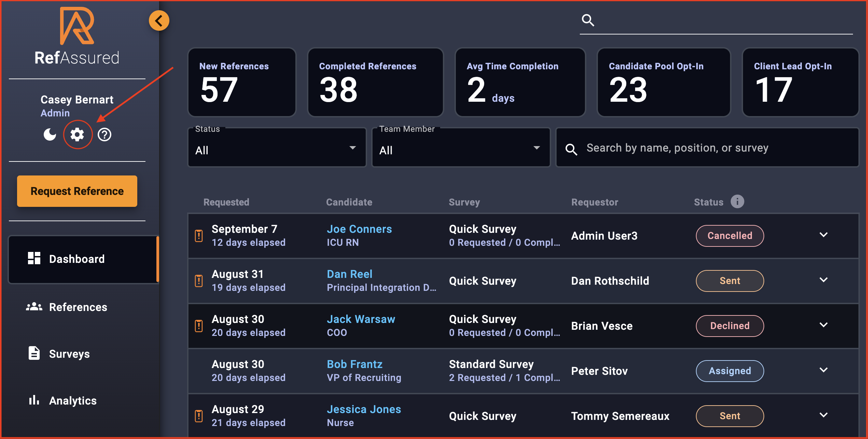868x439 pixels.
Task: Go to the References section
Action: [x=78, y=307]
